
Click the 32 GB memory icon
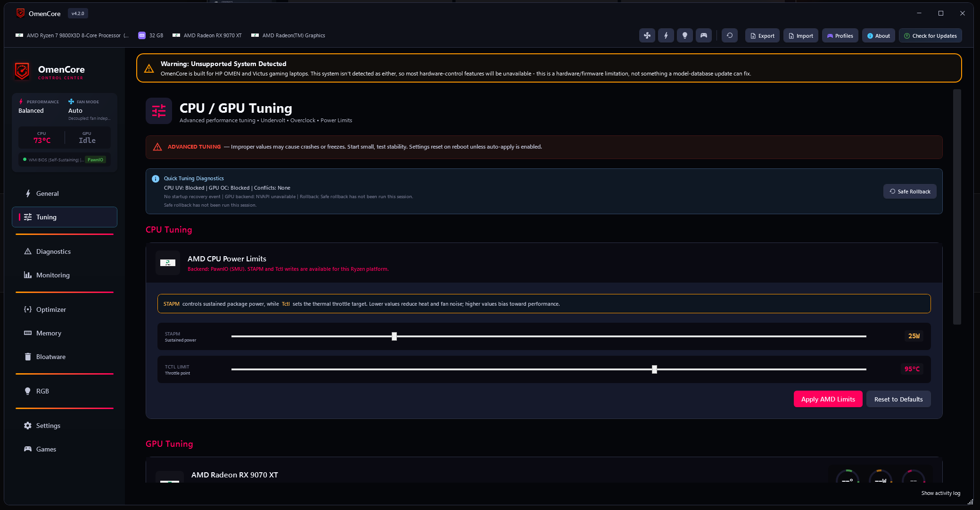[x=142, y=35]
